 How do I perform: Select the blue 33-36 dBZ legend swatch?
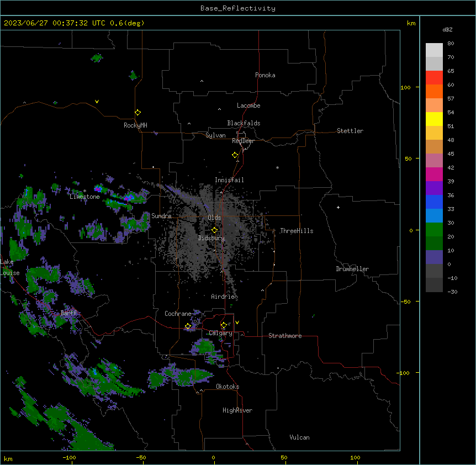pos(434,202)
